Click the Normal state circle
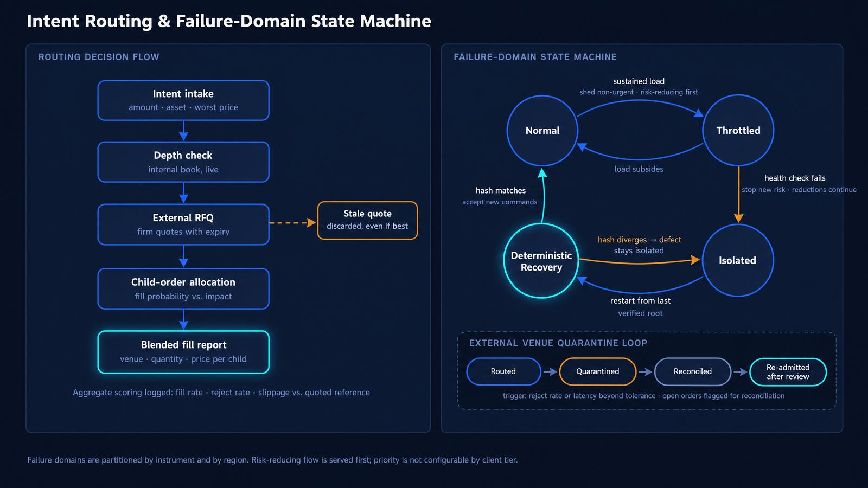868x488 pixels. 542,131
